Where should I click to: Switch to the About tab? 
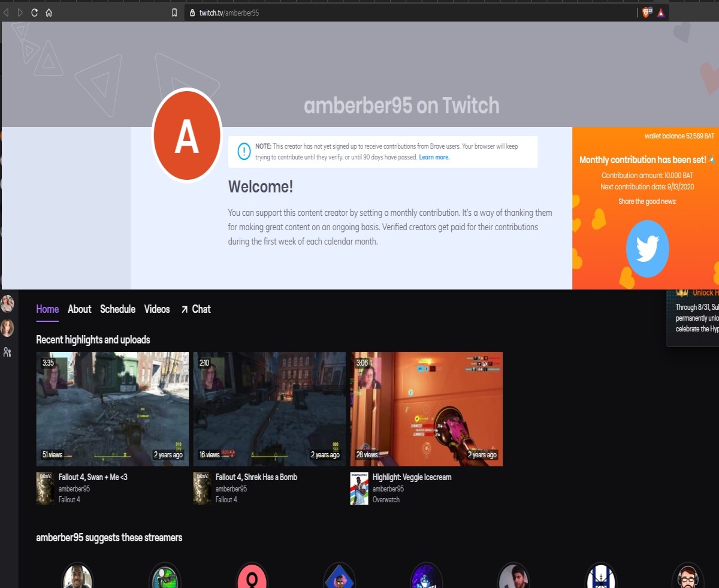pyautogui.click(x=79, y=309)
